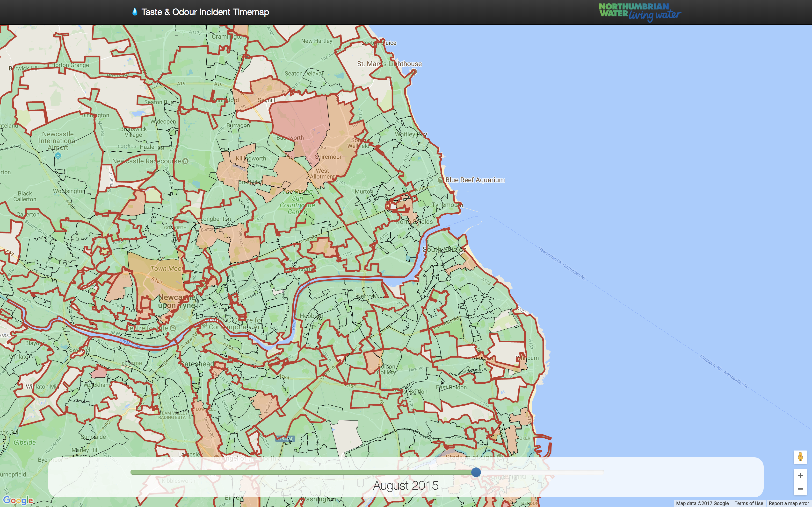Click the Blue Reef Aquarium marker icon
812x507 pixels.
click(440, 180)
